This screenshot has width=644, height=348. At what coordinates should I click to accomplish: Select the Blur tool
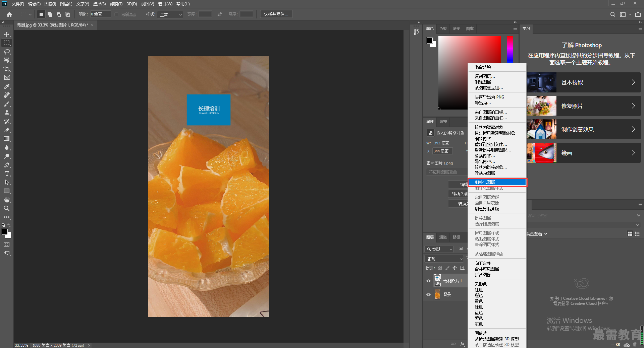[x=7, y=147]
